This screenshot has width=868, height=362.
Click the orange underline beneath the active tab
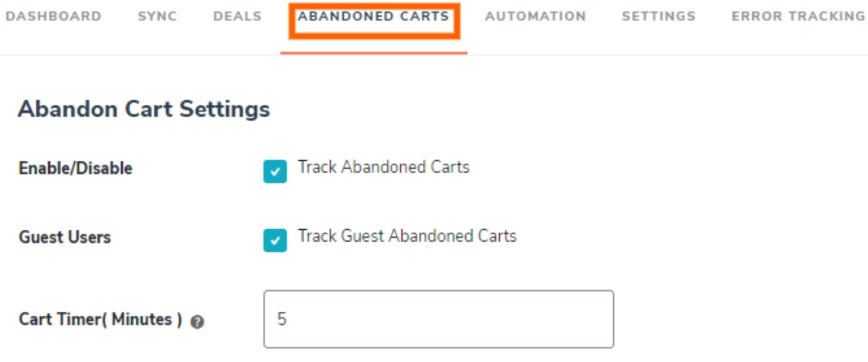tap(374, 53)
